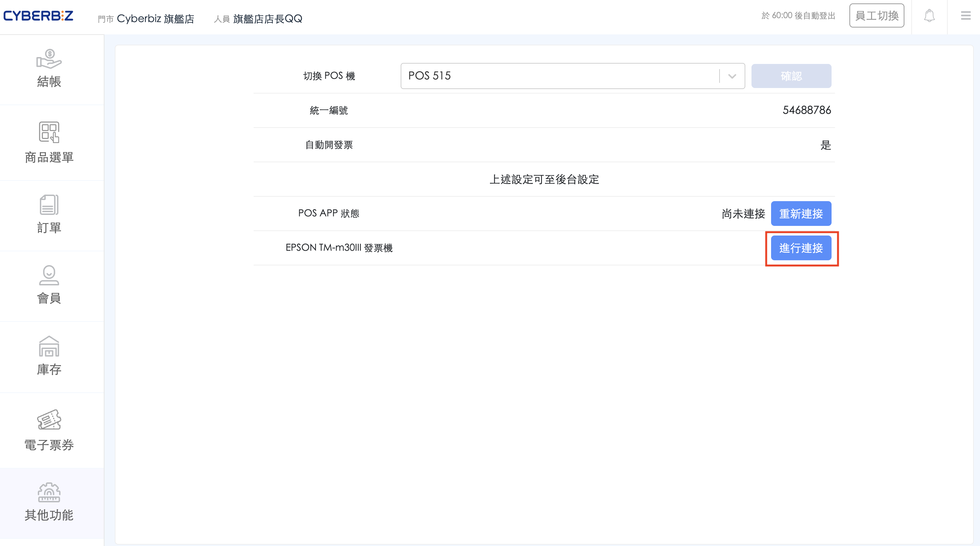Go to 訂單 orders icon
Viewport: 980px width, 546px height.
click(x=49, y=205)
